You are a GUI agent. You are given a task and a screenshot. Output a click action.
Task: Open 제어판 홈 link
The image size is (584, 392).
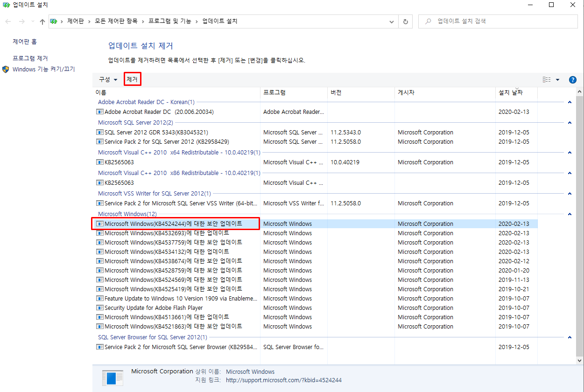pos(25,42)
